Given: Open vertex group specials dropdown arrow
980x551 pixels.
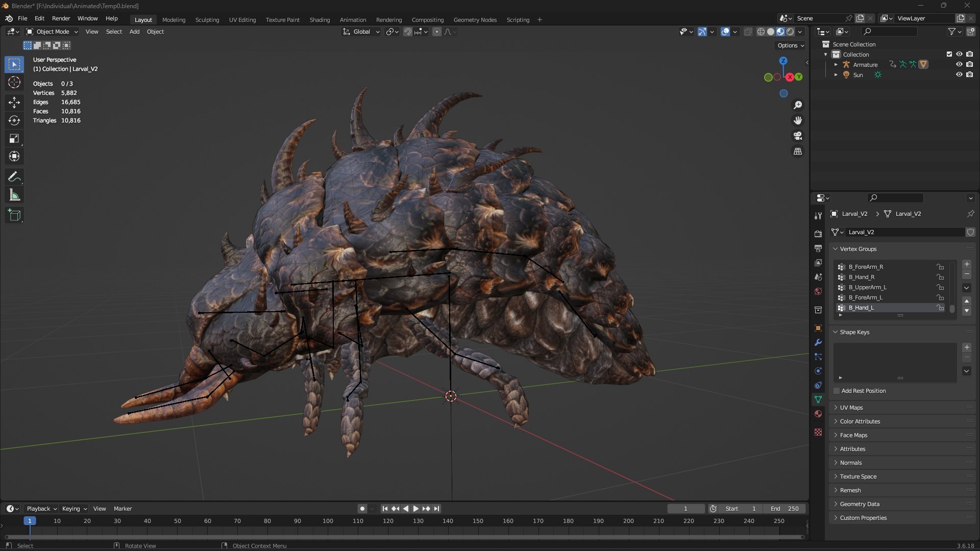Looking at the screenshot, I should (967, 288).
